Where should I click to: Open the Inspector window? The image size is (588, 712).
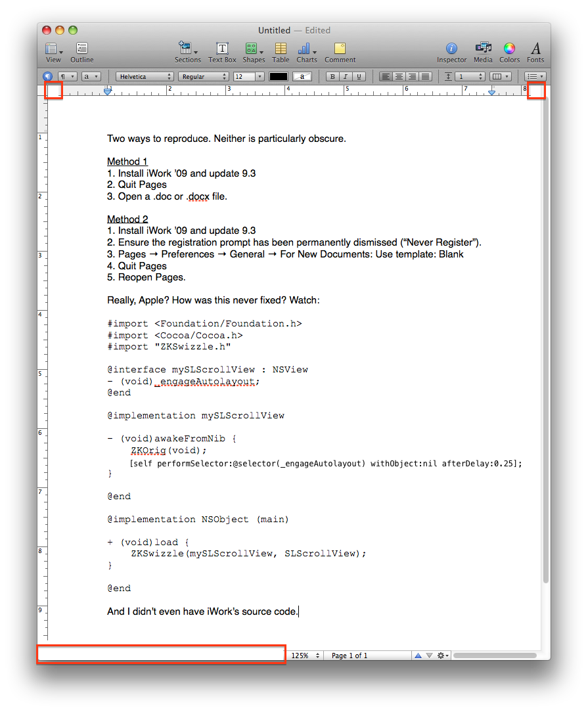451,53
